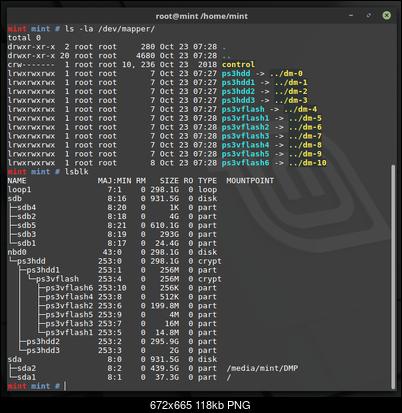Click 'ps3hdd2' row in lsblk tree
The height and width of the screenshot is (413, 402).
click(43, 341)
